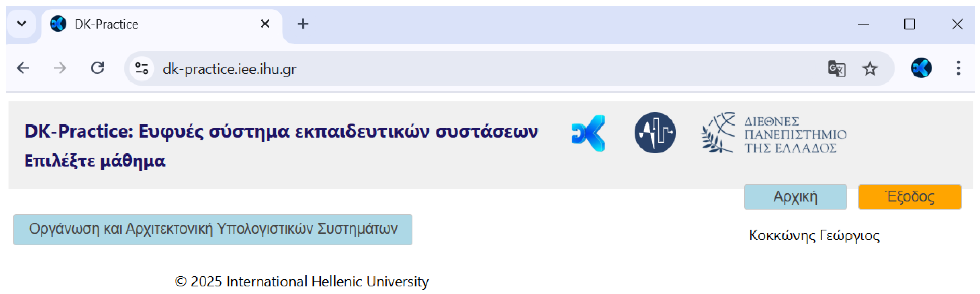Viewport: 980px width, 294px height.
Task: Reload the page with refresh icon
Action: click(x=97, y=68)
